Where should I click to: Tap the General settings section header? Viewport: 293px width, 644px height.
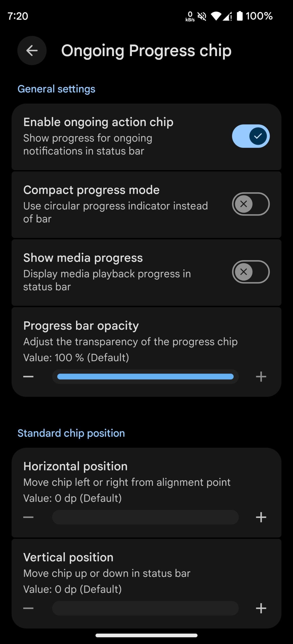coord(56,89)
